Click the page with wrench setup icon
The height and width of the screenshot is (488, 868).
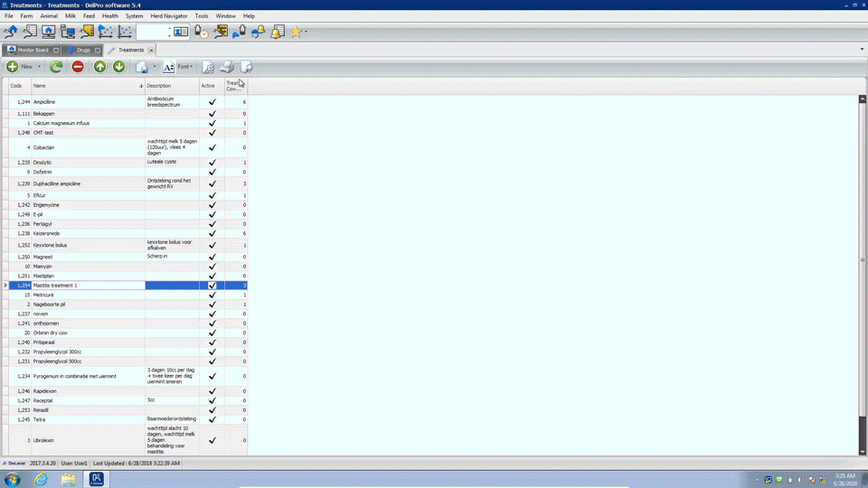(208, 67)
